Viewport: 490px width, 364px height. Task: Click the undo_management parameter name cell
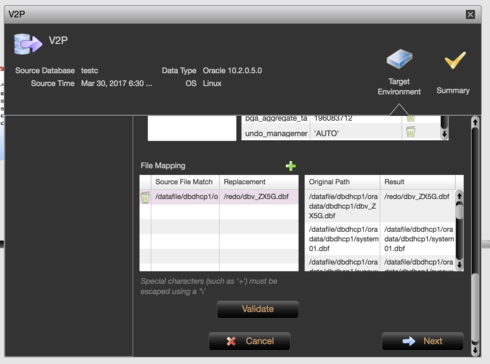pos(276,133)
